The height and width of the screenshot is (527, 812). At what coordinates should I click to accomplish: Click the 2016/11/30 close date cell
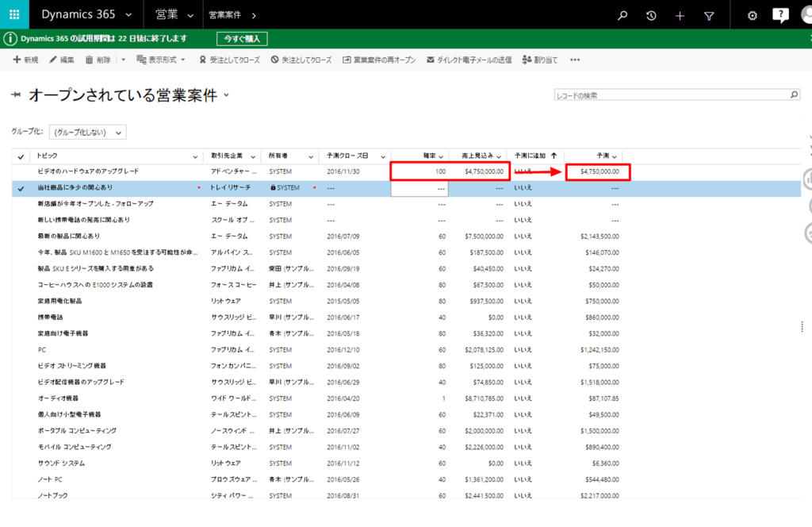343,171
